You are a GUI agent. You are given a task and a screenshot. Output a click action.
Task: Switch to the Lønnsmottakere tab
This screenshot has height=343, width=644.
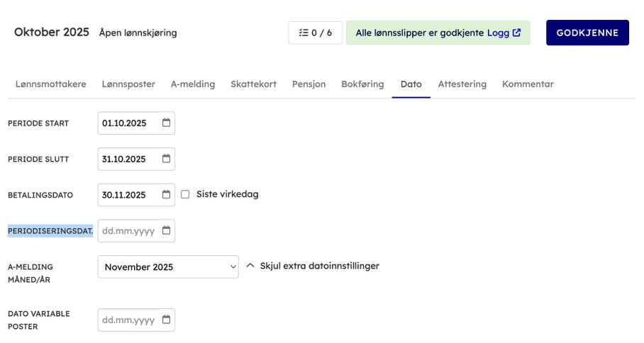51,84
